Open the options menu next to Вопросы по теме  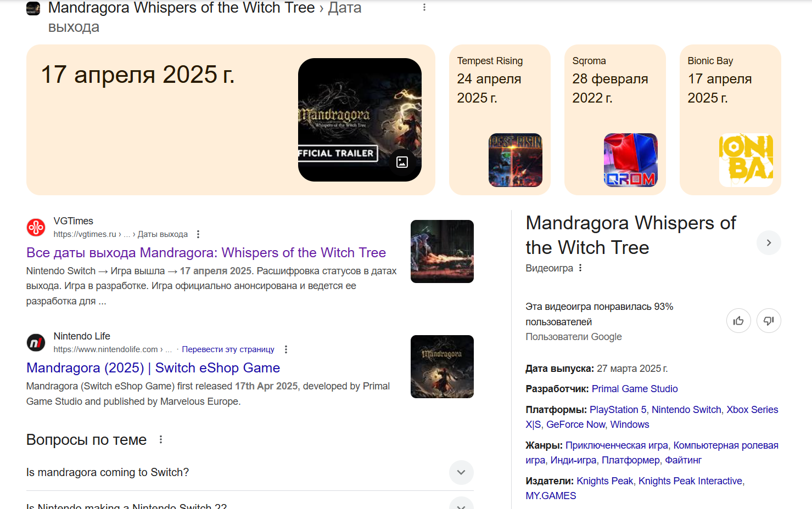161,439
